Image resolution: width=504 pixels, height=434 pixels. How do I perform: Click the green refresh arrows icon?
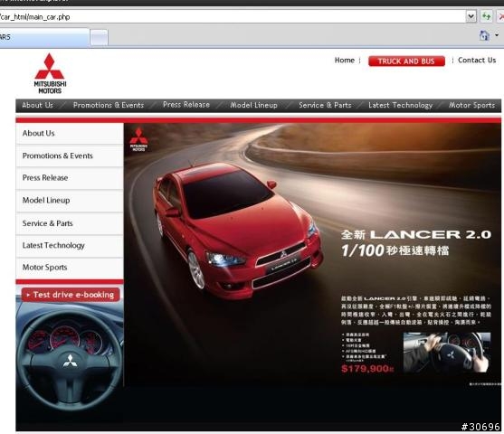(x=486, y=16)
